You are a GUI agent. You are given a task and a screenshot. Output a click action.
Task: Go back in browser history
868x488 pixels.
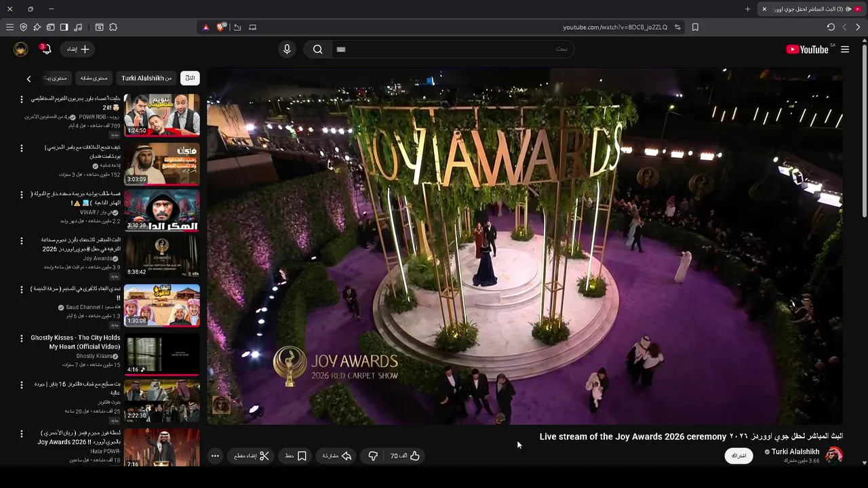click(x=858, y=27)
